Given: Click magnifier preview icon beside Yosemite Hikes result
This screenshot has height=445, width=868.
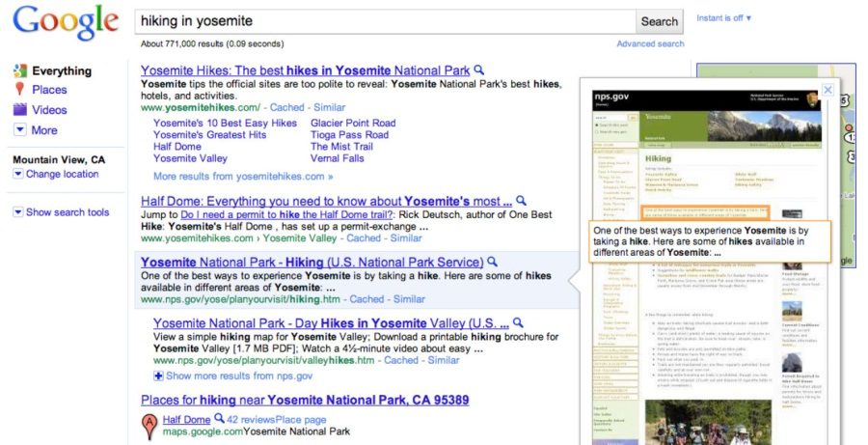Looking at the screenshot, I should [479, 70].
